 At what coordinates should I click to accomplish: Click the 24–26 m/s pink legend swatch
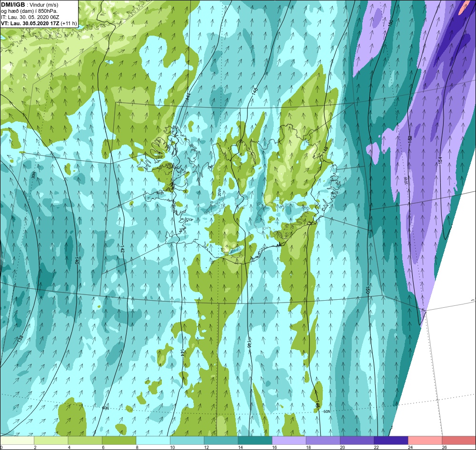(425, 440)
